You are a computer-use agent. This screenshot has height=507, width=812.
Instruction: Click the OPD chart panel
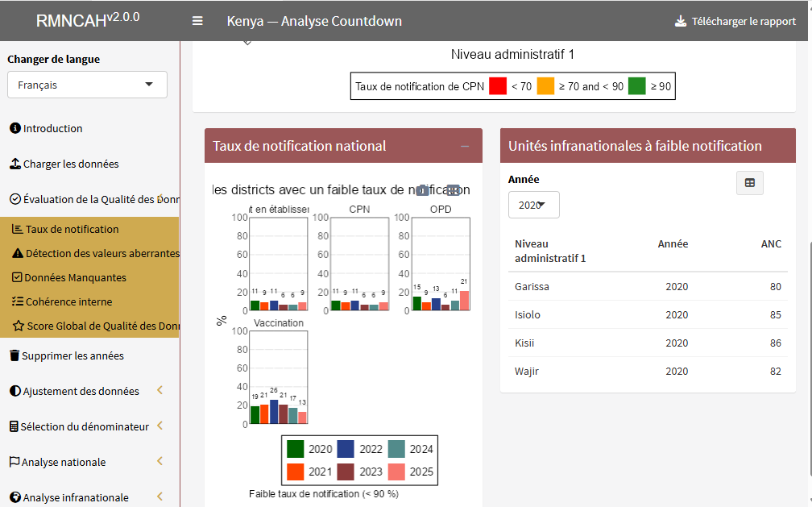pos(441,264)
